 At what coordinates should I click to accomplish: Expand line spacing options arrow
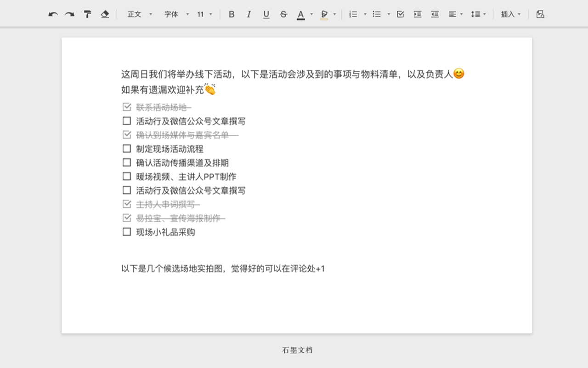pyautogui.click(x=485, y=15)
